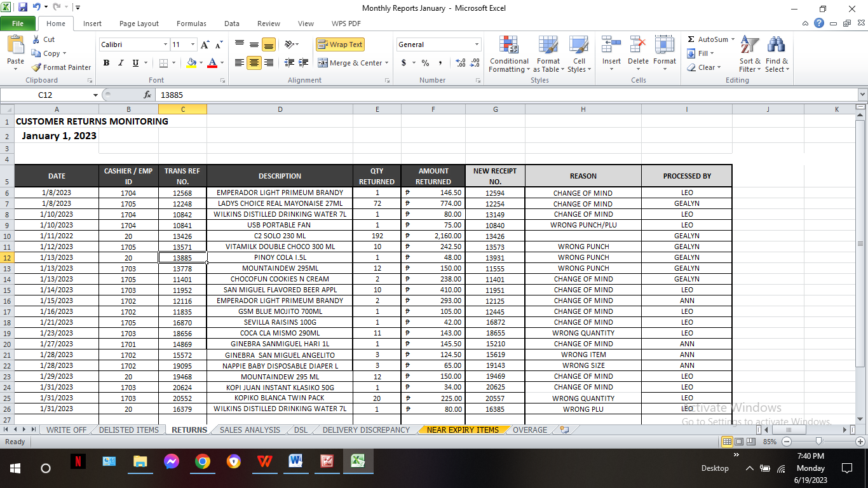Screen dimensions: 868x488
Task: Toggle Italic formatting
Action: point(121,63)
